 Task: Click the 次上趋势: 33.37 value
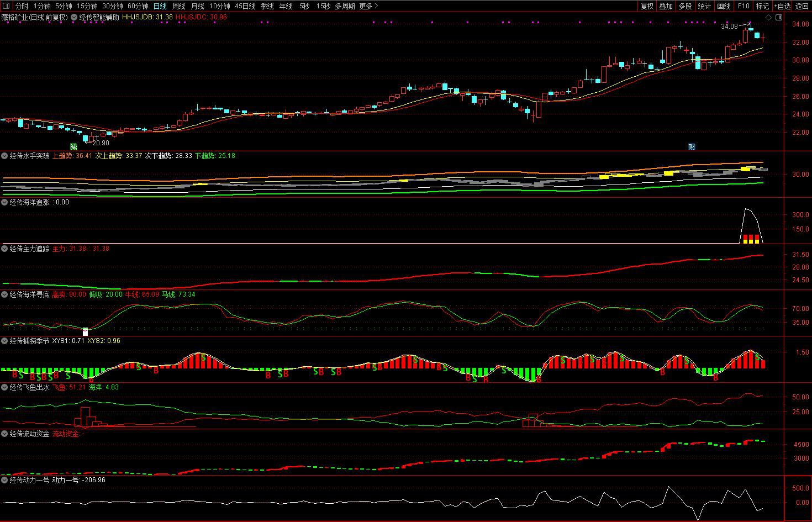(x=119, y=156)
